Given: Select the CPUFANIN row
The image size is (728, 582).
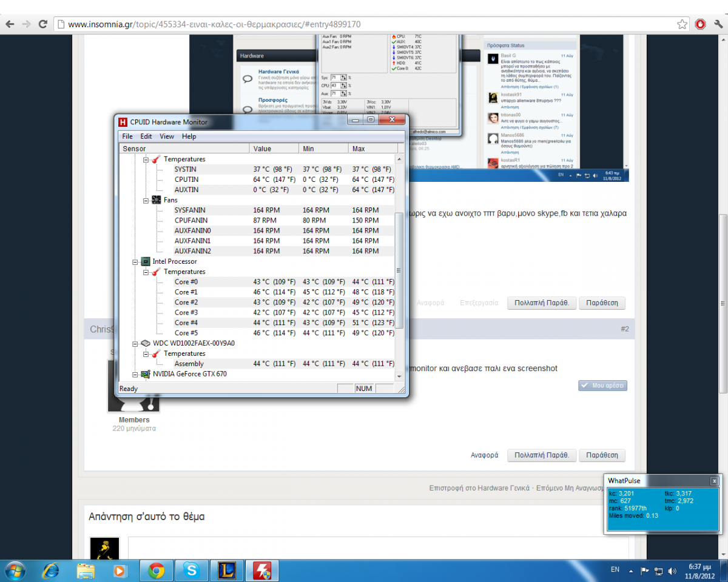Looking at the screenshot, I should click(x=257, y=220).
